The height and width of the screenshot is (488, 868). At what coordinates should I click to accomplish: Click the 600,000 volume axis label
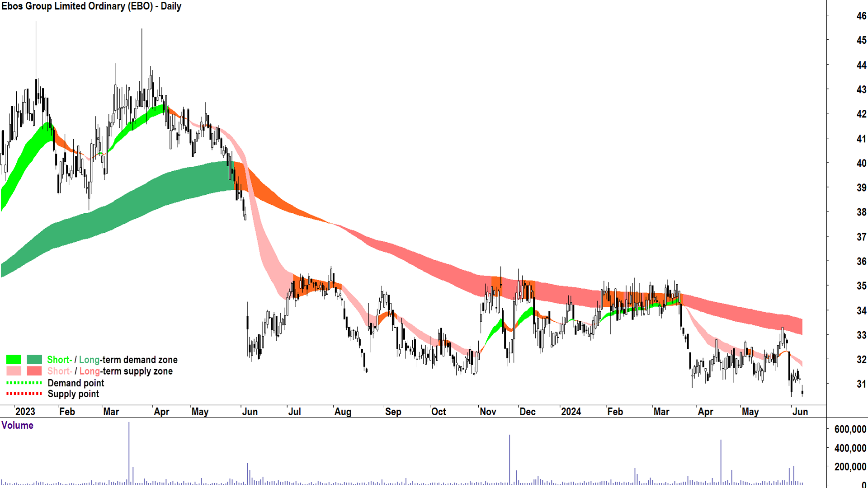point(850,429)
